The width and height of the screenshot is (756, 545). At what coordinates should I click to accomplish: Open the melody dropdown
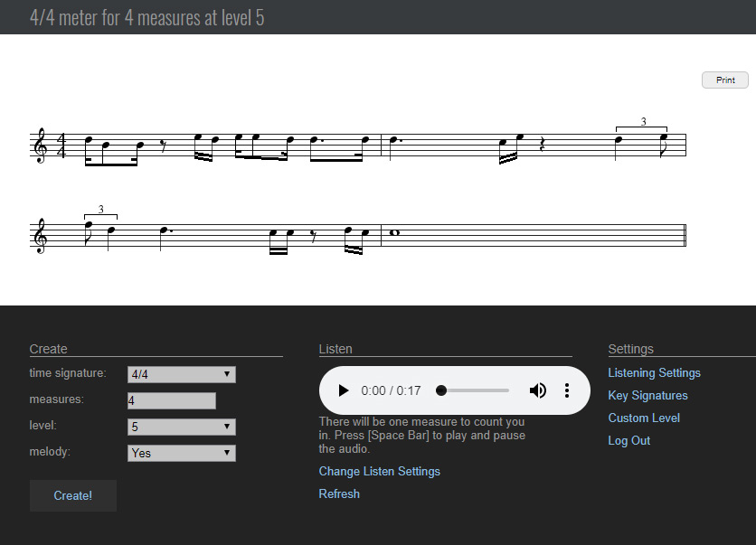(181, 452)
